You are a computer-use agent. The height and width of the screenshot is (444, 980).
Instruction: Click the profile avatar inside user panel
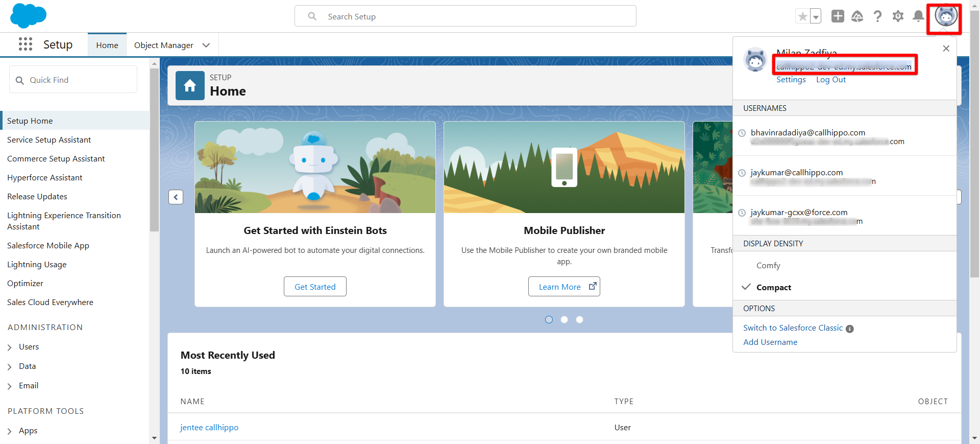[755, 60]
